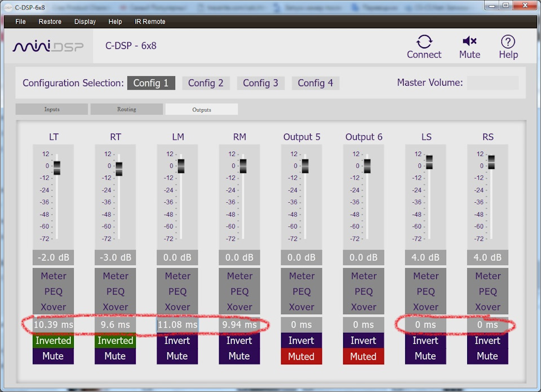Select Config 4
541x392 pixels.
coord(316,83)
